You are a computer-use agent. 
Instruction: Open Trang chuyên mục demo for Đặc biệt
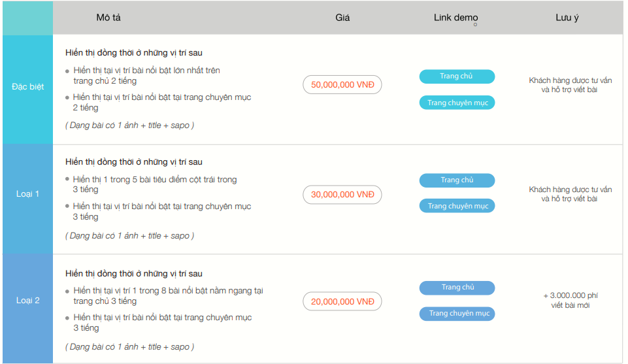[x=457, y=103]
